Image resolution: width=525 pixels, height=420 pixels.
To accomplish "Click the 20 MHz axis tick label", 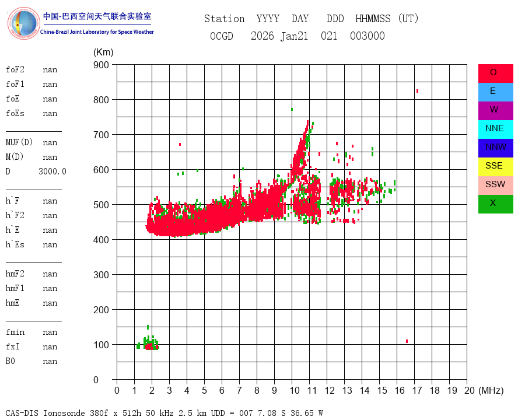I will coord(470,390).
